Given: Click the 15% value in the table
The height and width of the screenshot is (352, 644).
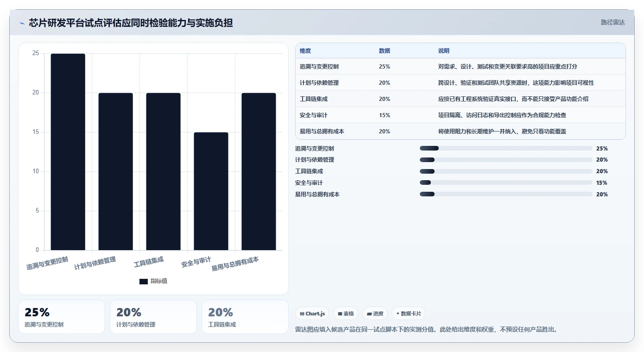Looking at the screenshot, I should click(x=385, y=115).
